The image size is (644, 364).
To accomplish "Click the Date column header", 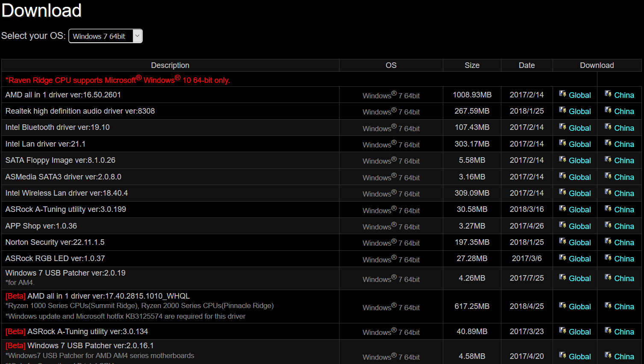I will [527, 65].
